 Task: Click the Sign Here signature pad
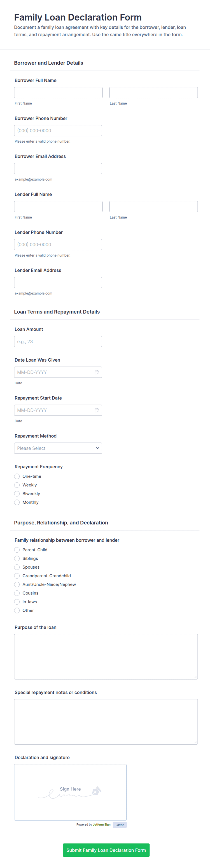[70, 792]
